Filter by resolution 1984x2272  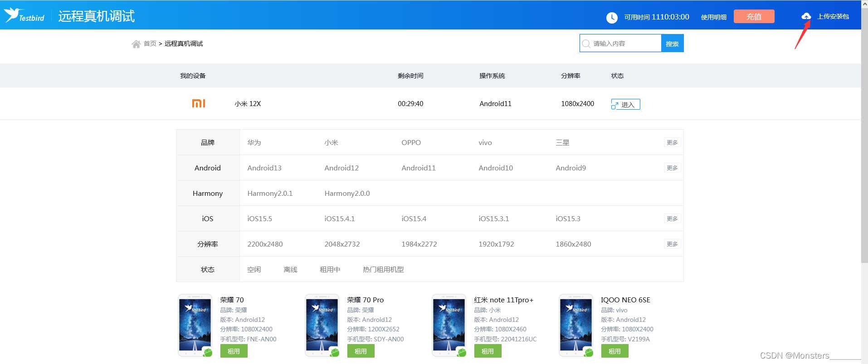[x=419, y=244]
